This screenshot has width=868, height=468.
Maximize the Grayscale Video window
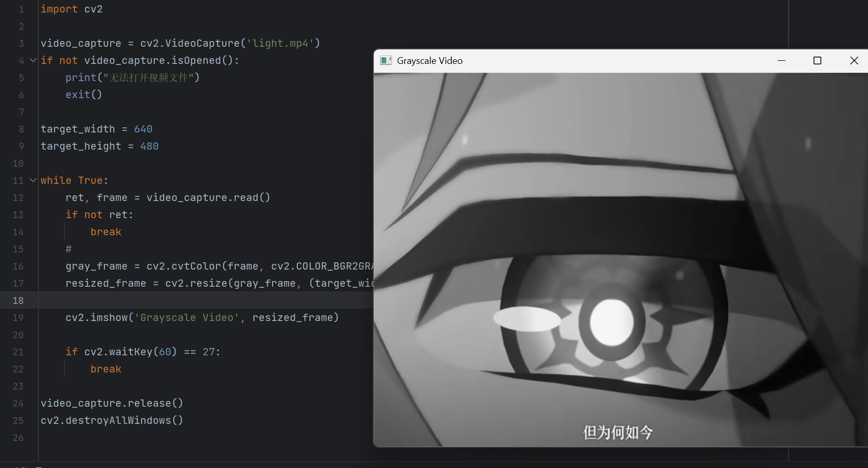click(x=817, y=61)
